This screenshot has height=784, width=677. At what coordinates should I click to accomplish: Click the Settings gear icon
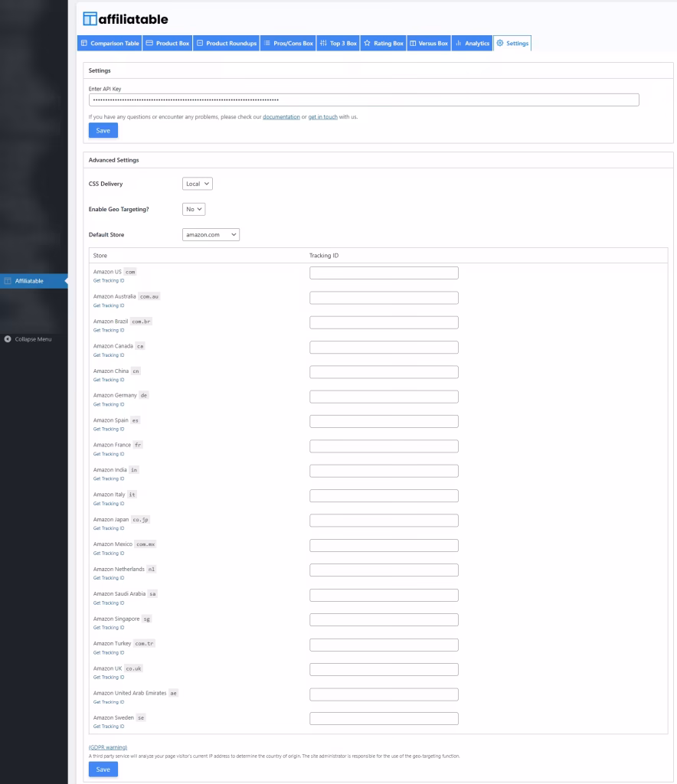point(500,43)
